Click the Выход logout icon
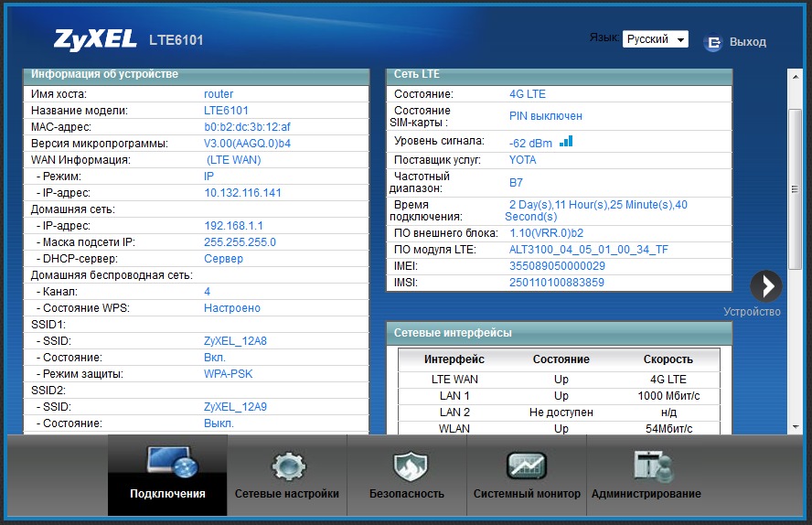This screenshot has width=812, height=525. [713, 42]
